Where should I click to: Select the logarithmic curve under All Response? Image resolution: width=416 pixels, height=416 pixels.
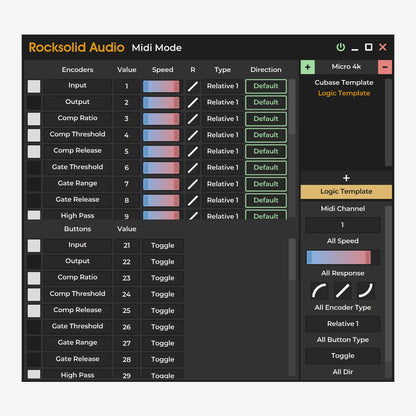click(319, 290)
